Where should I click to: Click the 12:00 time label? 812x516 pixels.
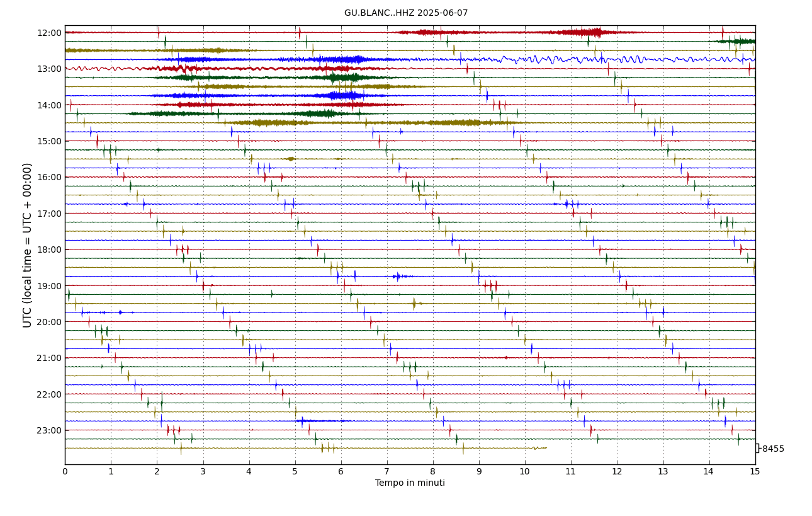tap(50, 33)
